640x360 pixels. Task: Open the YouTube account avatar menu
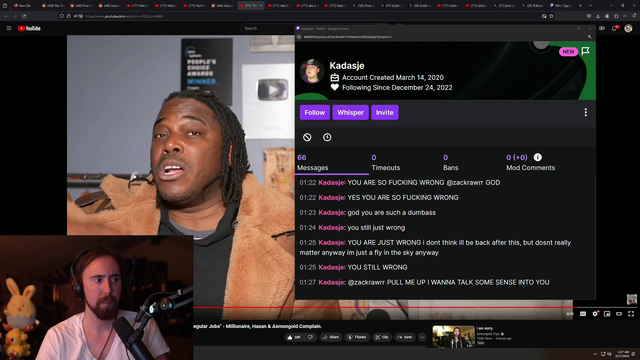coord(629,28)
